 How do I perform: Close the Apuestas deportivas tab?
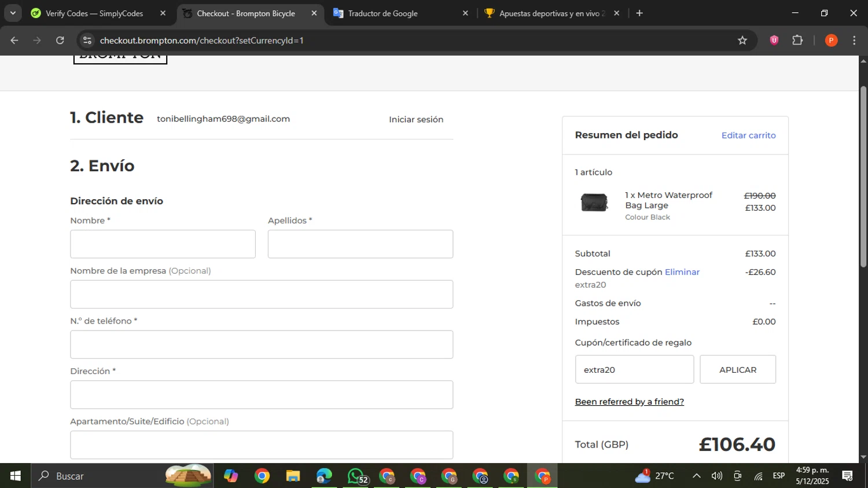click(616, 13)
